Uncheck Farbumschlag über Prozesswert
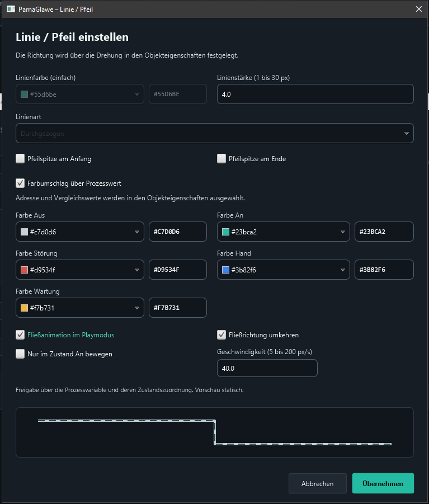Image resolution: width=429 pixels, height=504 pixels. pyautogui.click(x=20, y=183)
